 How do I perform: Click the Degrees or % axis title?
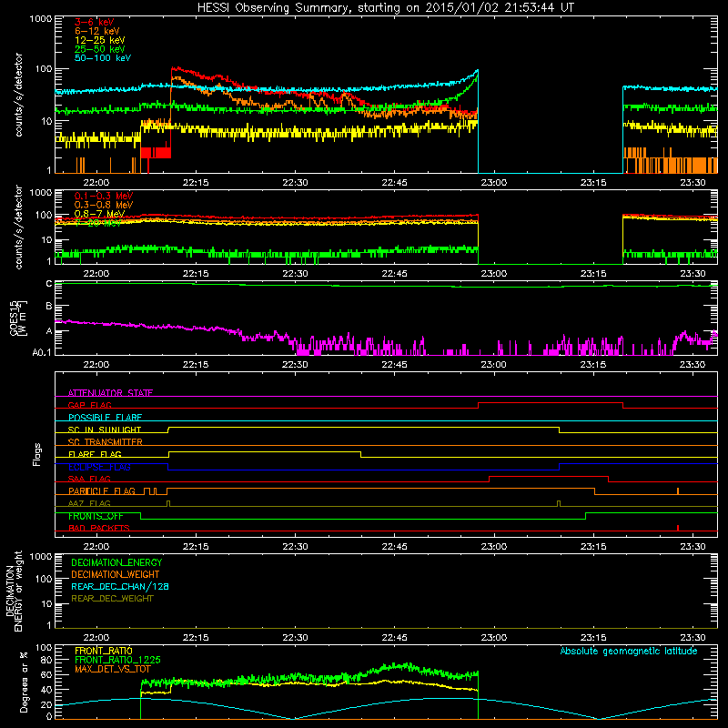pos(24,682)
